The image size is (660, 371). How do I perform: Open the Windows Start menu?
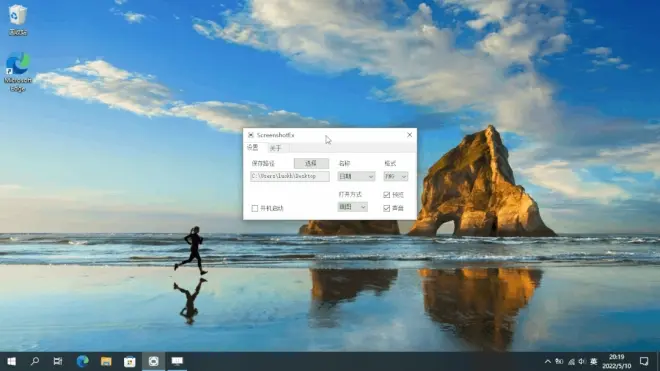pos(11,361)
